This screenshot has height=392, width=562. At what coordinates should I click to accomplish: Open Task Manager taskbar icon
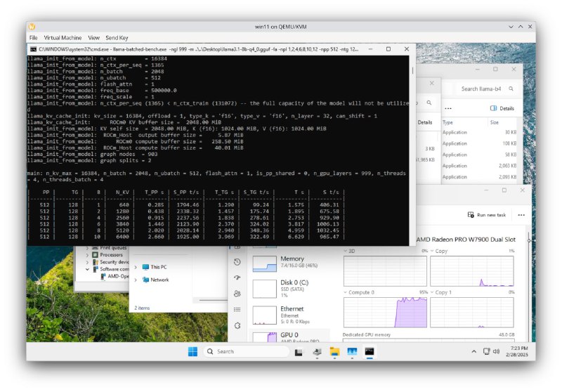pyautogui.click(x=352, y=352)
